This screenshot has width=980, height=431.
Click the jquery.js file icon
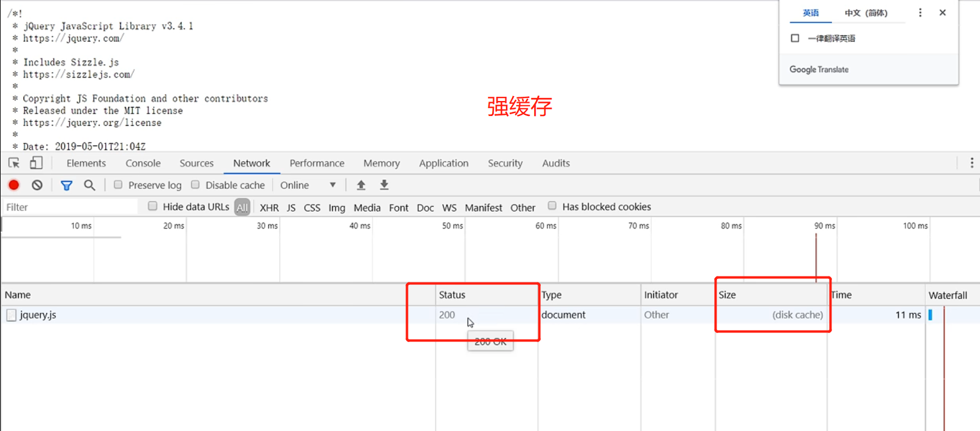(11, 315)
